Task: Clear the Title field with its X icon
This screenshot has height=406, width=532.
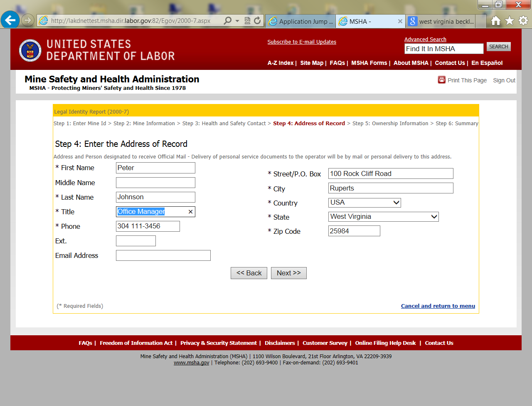Action: pos(190,212)
